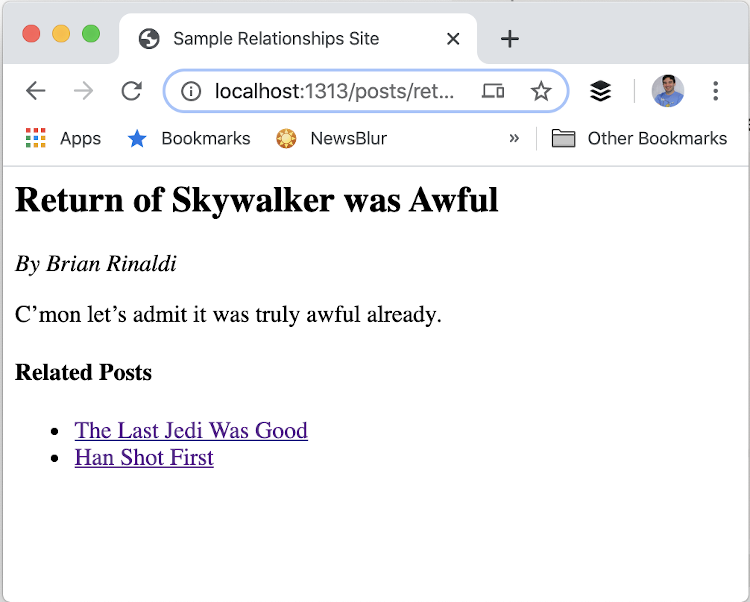750x602 pixels.
Task: Bookmark this page with the star icon
Action: coord(541,91)
